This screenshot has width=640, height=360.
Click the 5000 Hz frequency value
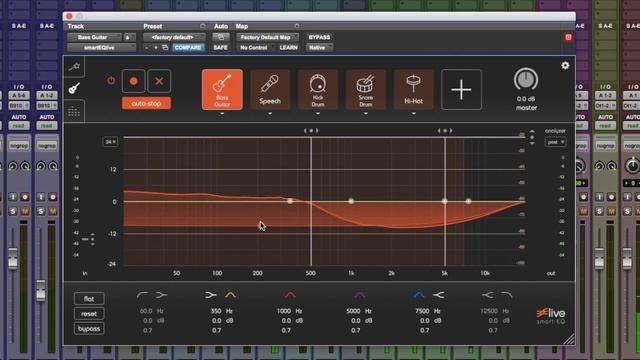point(353,311)
